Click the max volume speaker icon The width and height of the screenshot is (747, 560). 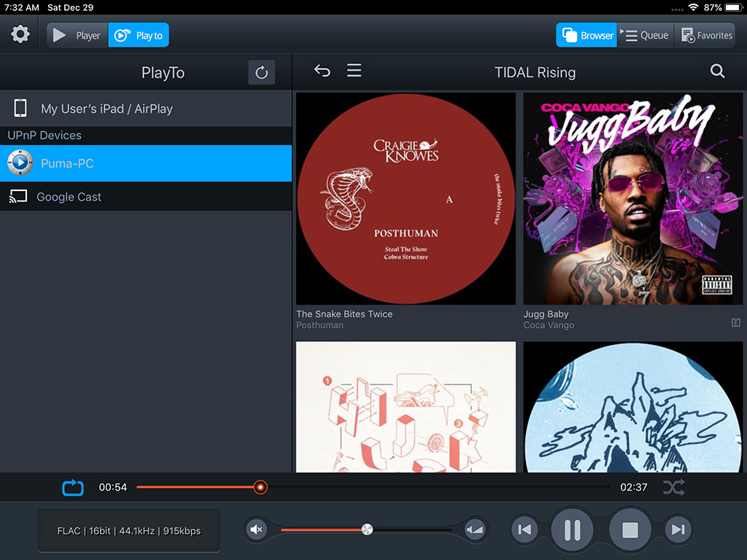pos(475,529)
